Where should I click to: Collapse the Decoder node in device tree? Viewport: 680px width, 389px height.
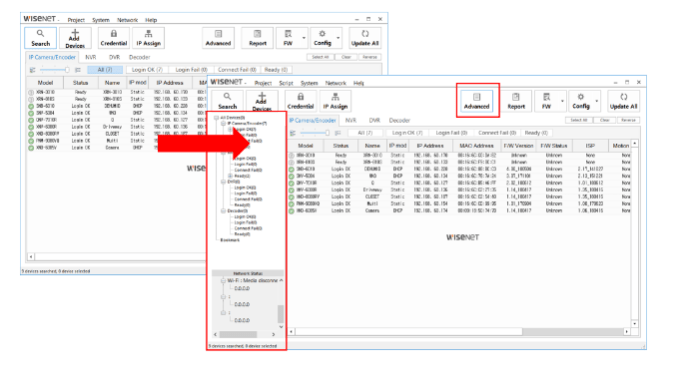tap(223, 211)
